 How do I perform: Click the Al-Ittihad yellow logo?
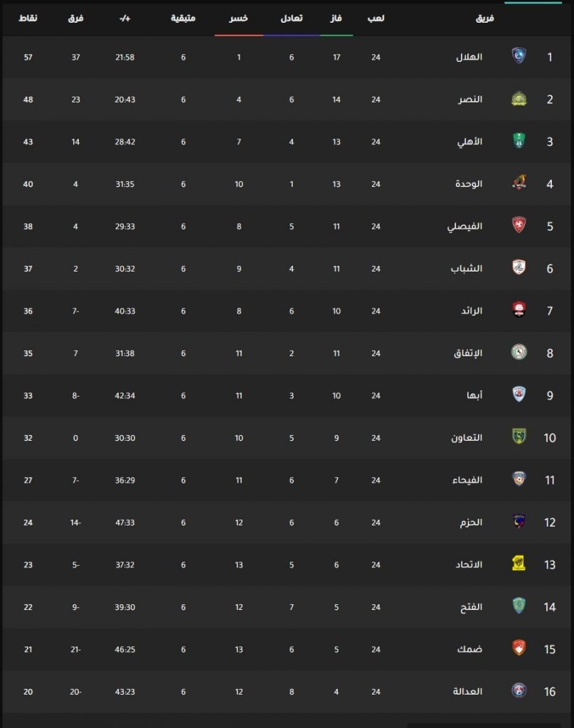point(519,564)
